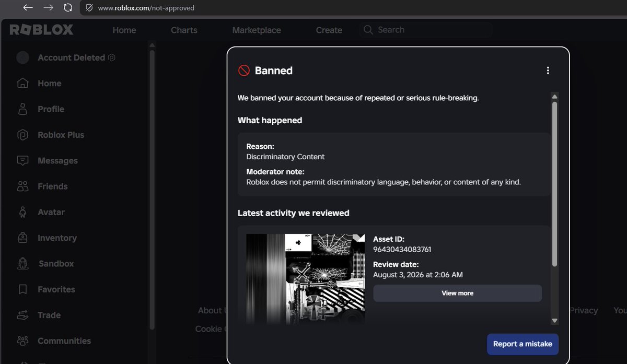Click the Account Deleted username
Image resolution: width=627 pixels, height=364 pixels.
(x=71, y=57)
